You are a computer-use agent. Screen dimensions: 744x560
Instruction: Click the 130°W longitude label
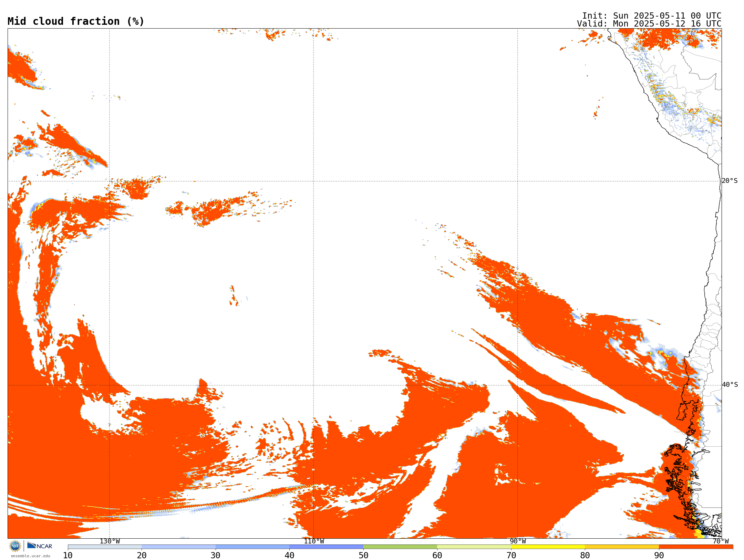[110, 541]
